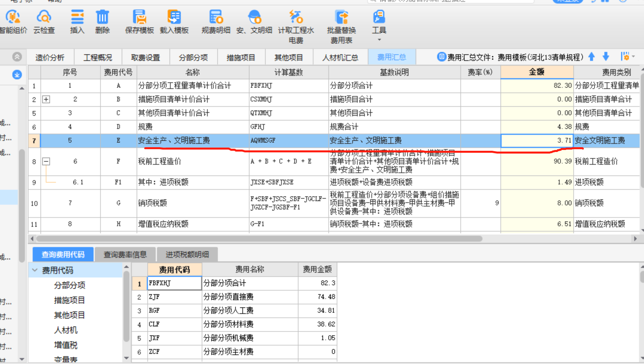The height and width of the screenshot is (364, 644).
Task: Switch to 人材机汇总 tab
Action: pos(340,58)
